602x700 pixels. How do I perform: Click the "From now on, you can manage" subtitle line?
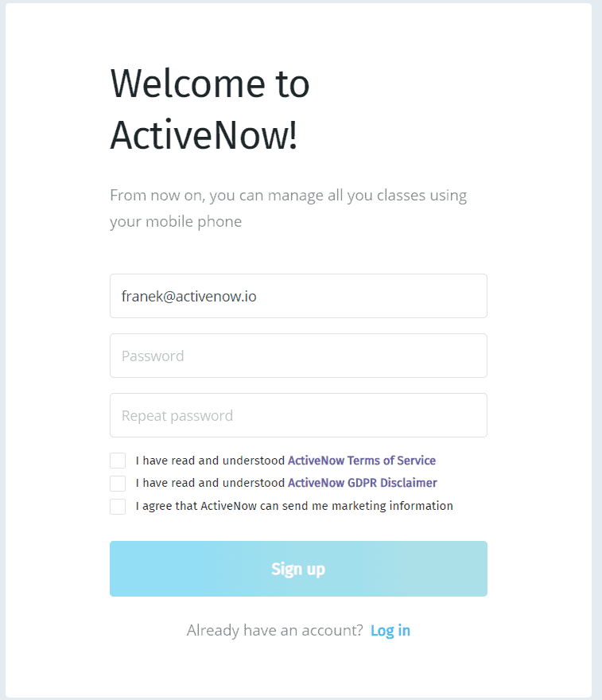point(289,196)
